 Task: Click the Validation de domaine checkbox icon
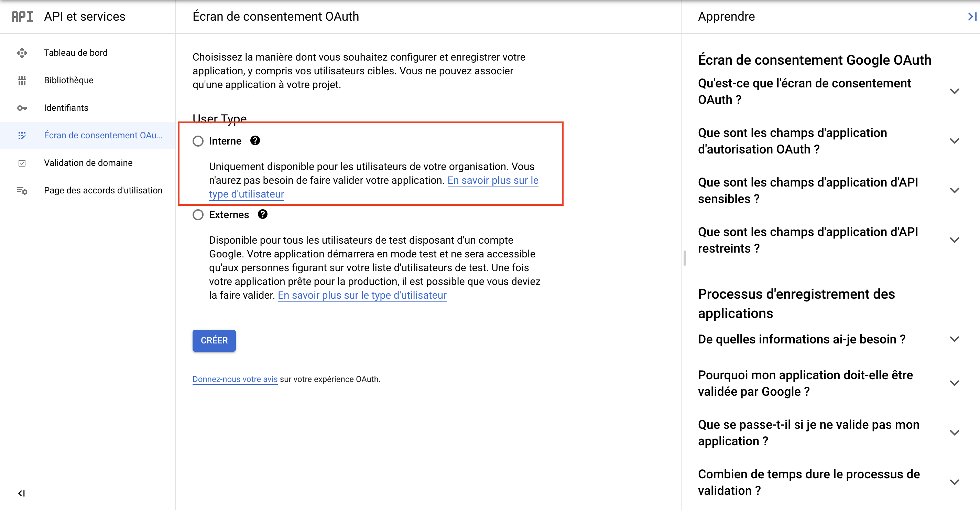click(x=22, y=162)
